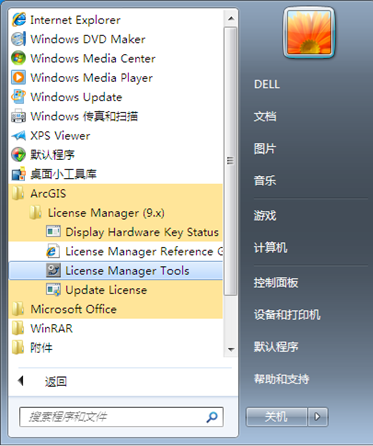
Task: Click the 桌面小工具库 gadget icon
Action: coord(18,174)
